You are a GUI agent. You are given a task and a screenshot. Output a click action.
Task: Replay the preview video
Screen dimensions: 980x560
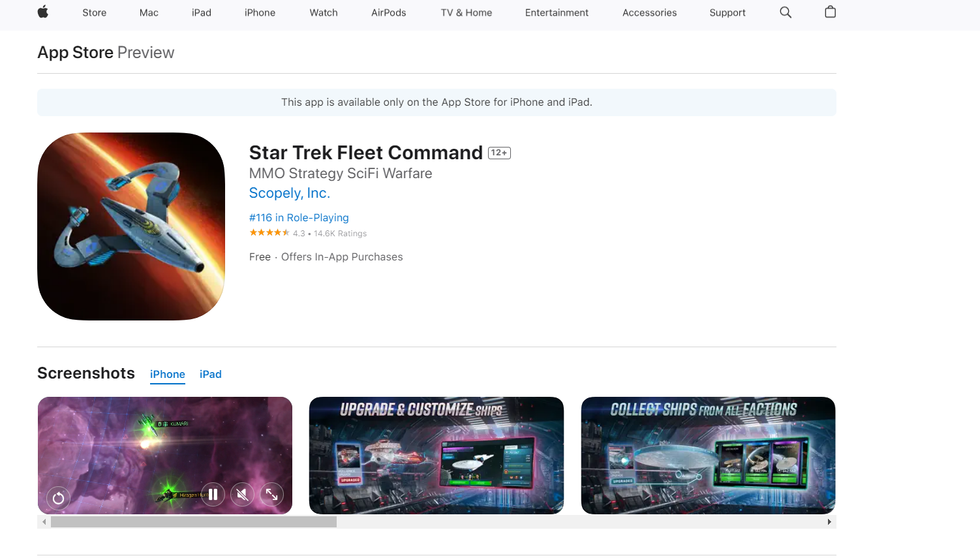tap(58, 498)
